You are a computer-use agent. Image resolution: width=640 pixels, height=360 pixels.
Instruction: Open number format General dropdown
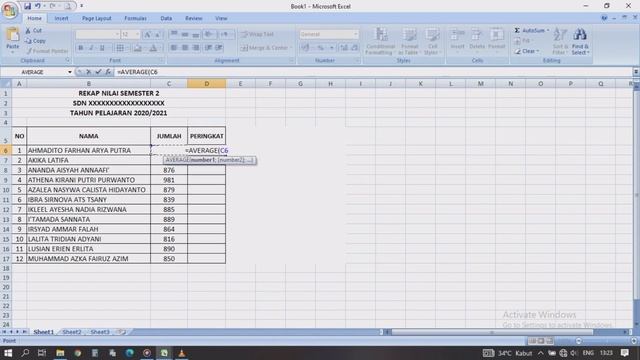[356, 34]
